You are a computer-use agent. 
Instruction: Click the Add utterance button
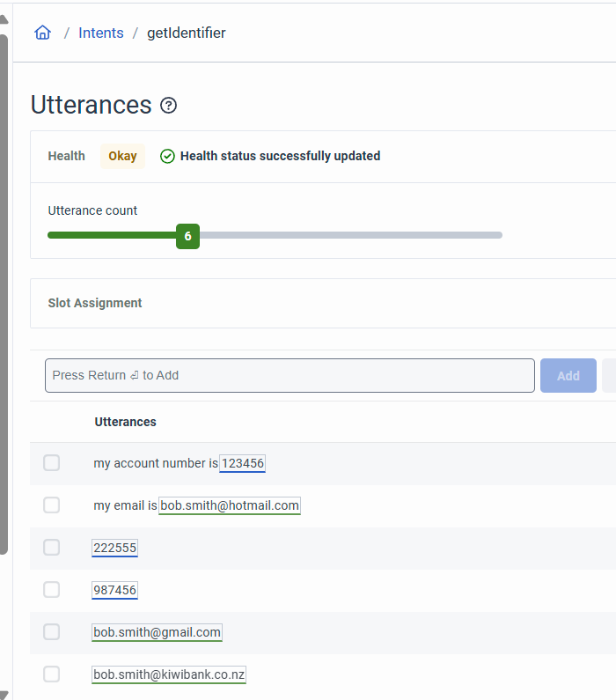[x=568, y=375]
